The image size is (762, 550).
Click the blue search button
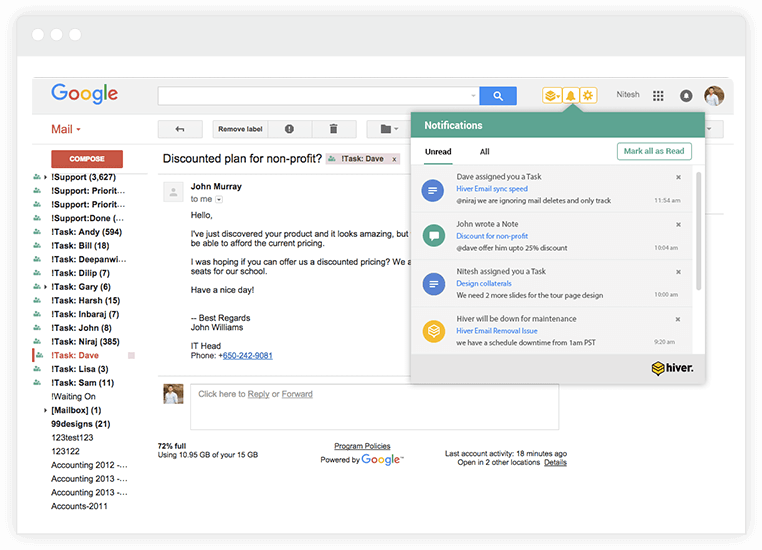click(498, 96)
